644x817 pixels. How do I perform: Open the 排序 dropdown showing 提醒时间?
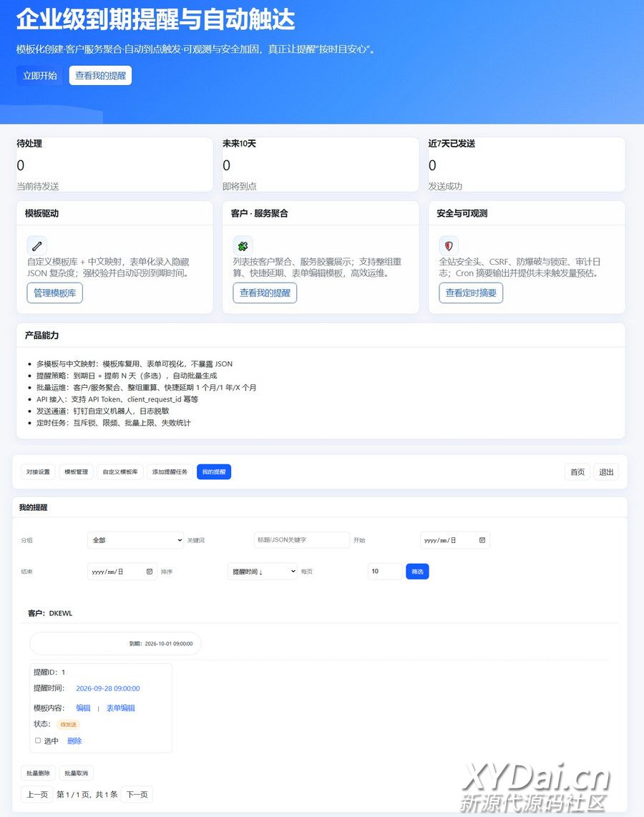point(262,572)
